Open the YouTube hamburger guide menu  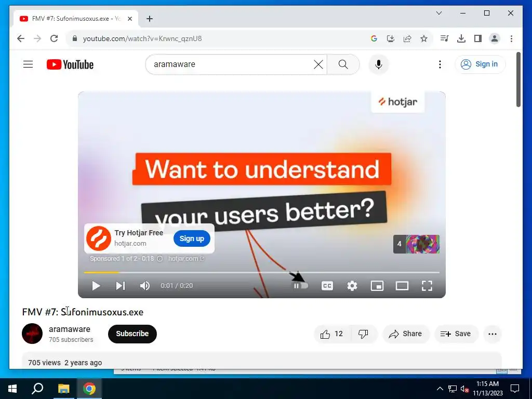pos(28,64)
